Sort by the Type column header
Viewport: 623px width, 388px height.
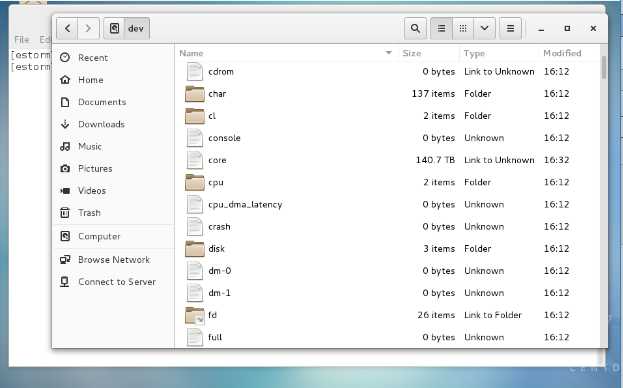point(474,53)
